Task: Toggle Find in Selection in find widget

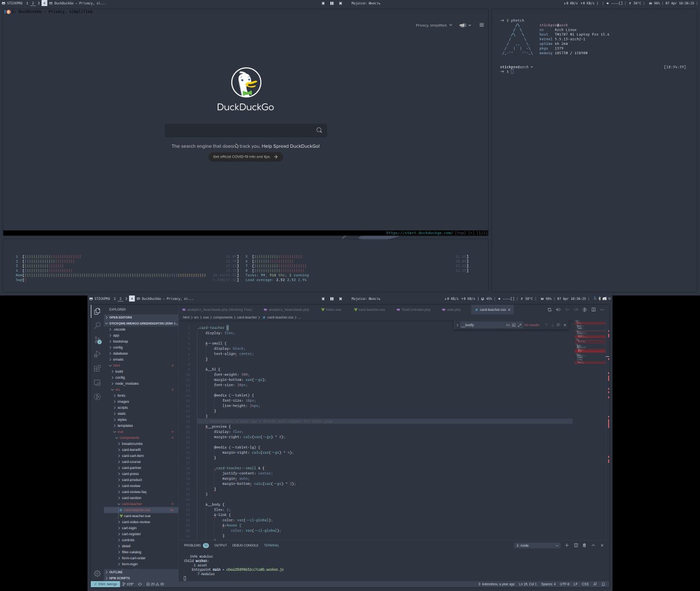Action: pyautogui.click(x=558, y=325)
